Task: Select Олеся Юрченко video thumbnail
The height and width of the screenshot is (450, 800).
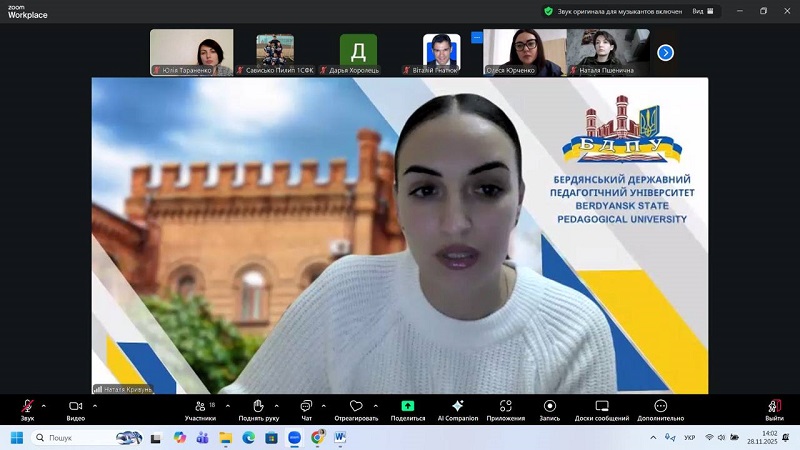Action: coord(524,51)
